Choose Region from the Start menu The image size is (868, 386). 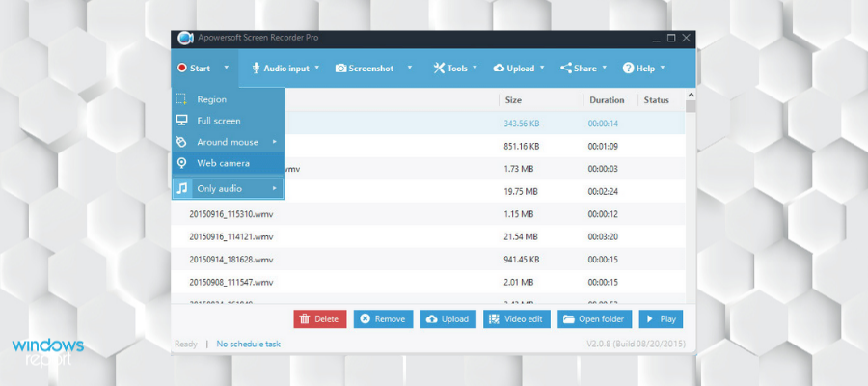[x=228, y=99]
